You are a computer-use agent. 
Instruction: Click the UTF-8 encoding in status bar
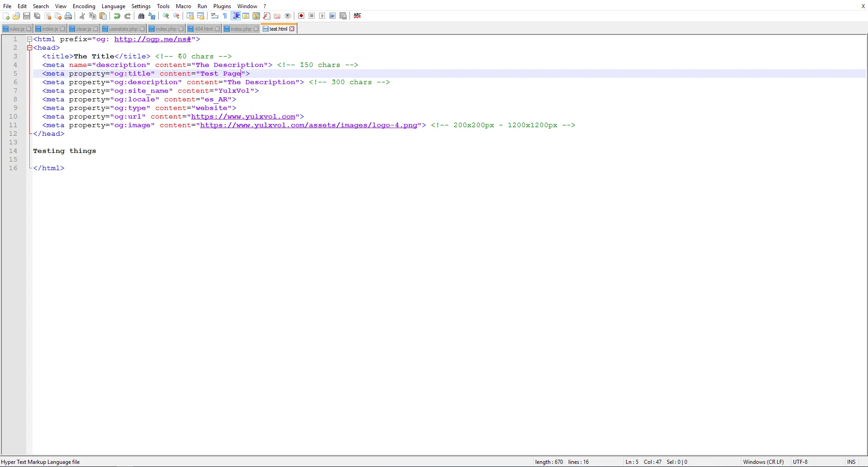(800, 462)
